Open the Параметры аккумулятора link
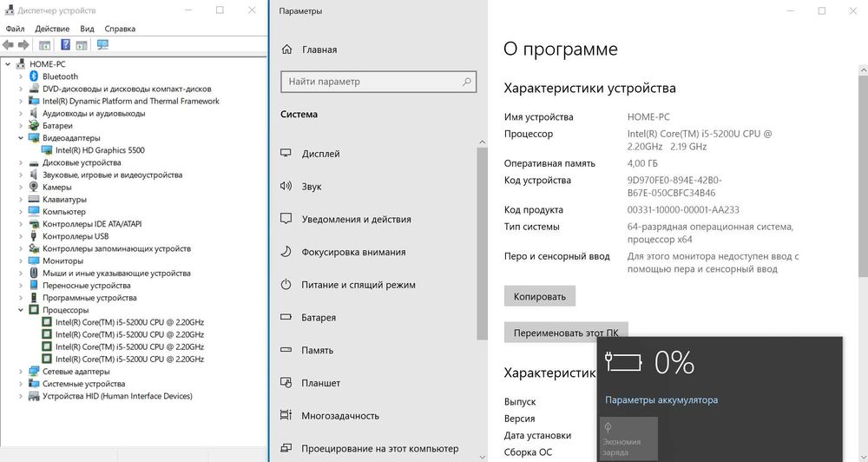Image resolution: width=868 pixels, height=462 pixels. point(661,400)
